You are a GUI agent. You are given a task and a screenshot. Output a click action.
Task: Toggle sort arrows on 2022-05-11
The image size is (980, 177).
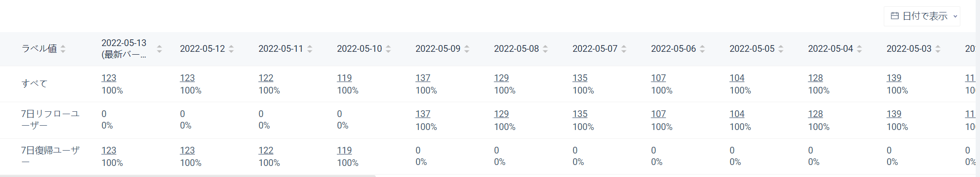tap(310, 49)
